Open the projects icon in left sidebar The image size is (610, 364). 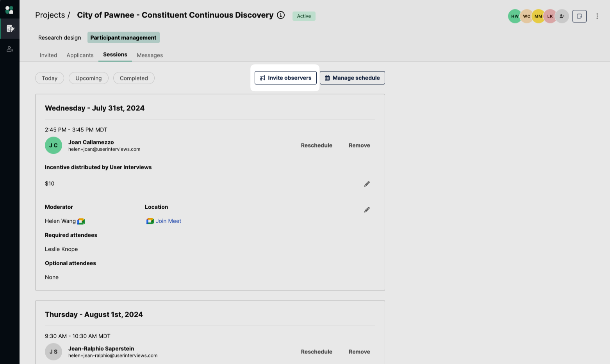coord(10,28)
